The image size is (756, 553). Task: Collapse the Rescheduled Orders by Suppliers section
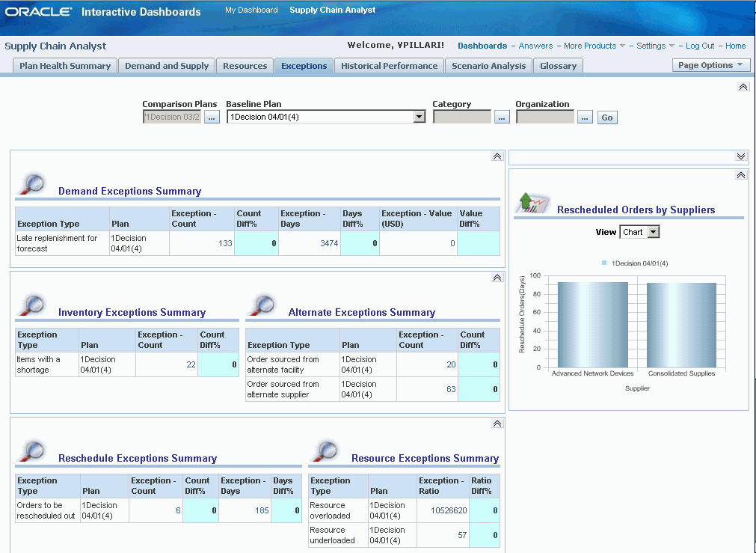tap(741, 175)
